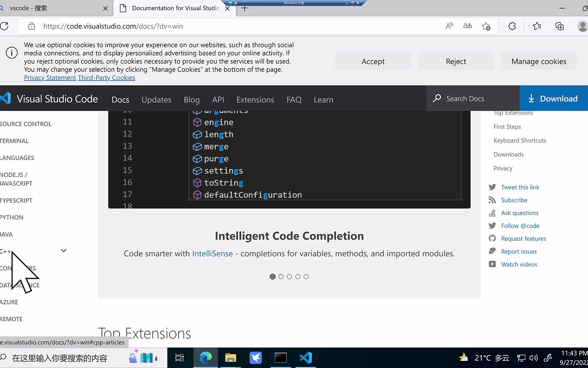Open the API nav item
Image resolution: width=588 pixels, height=368 pixels.
tap(218, 99)
